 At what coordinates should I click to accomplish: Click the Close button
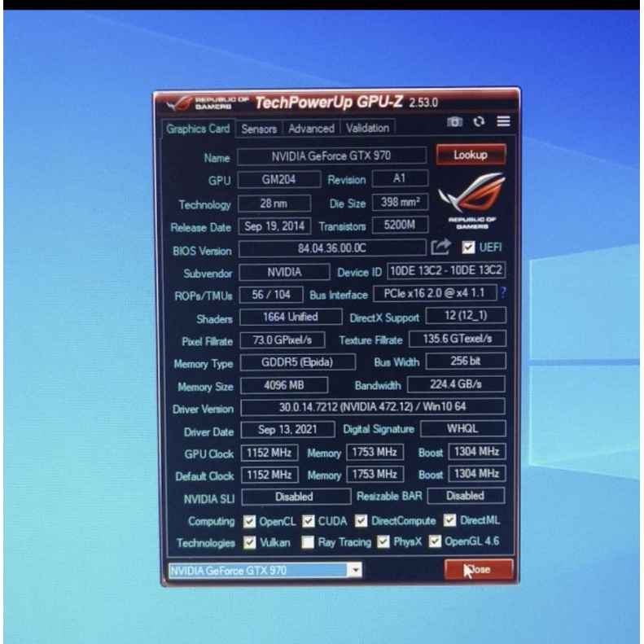(x=479, y=569)
